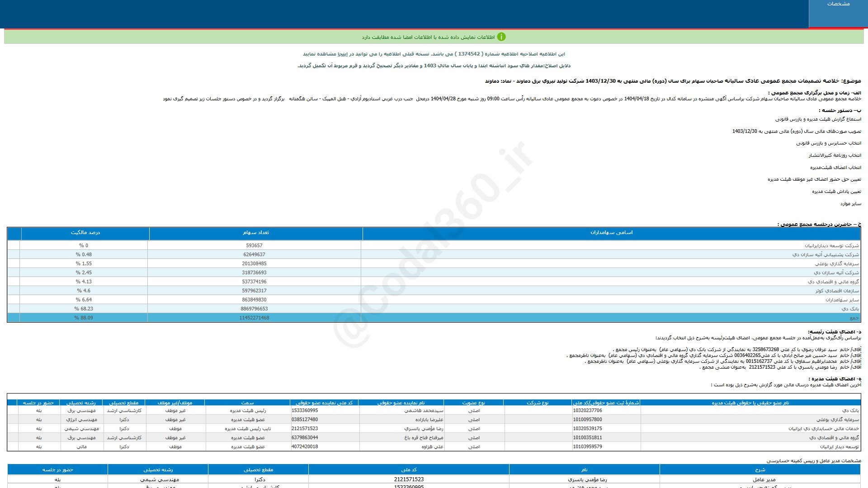Click the share count 318736693
The height and width of the screenshot is (488, 868).
254,272
